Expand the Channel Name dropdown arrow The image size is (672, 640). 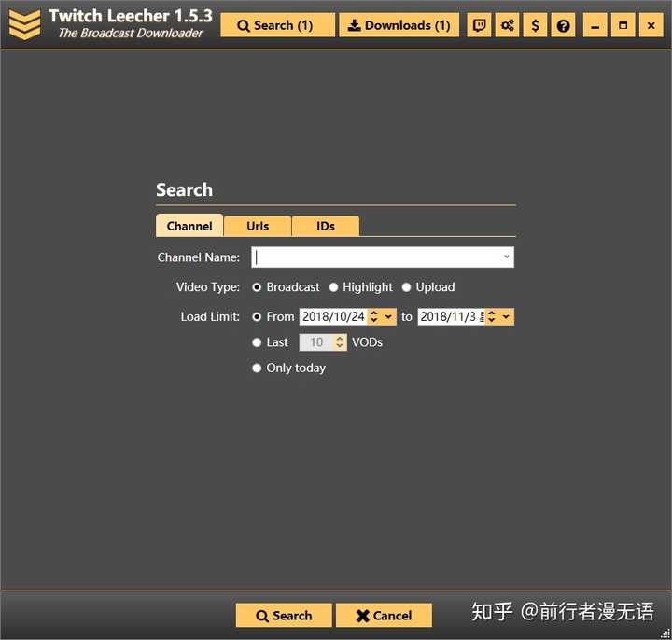[507, 257]
